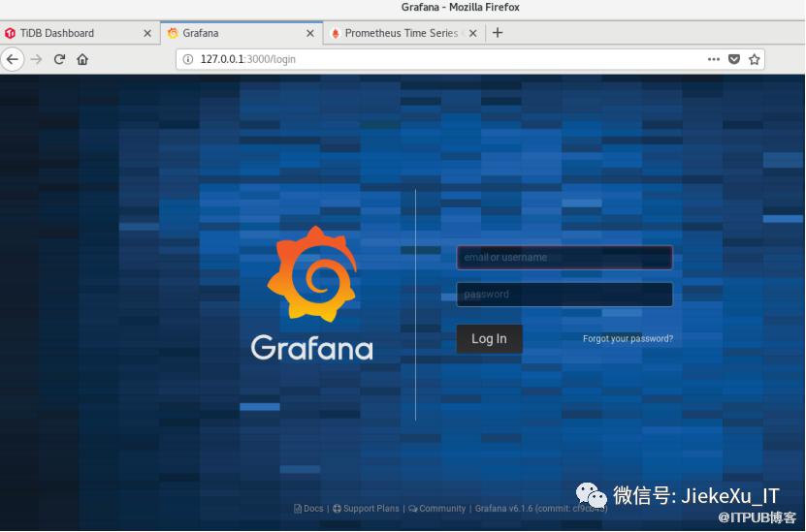The height and width of the screenshot is (532, 806).
Task: Click the Prometheus tab flame favicon
Action: 336,33
